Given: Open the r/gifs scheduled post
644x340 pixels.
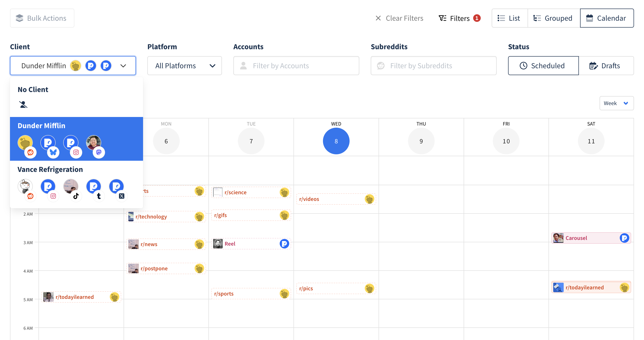Looking at the screenshot, I should pyautogui.click(x=251, y=215).
